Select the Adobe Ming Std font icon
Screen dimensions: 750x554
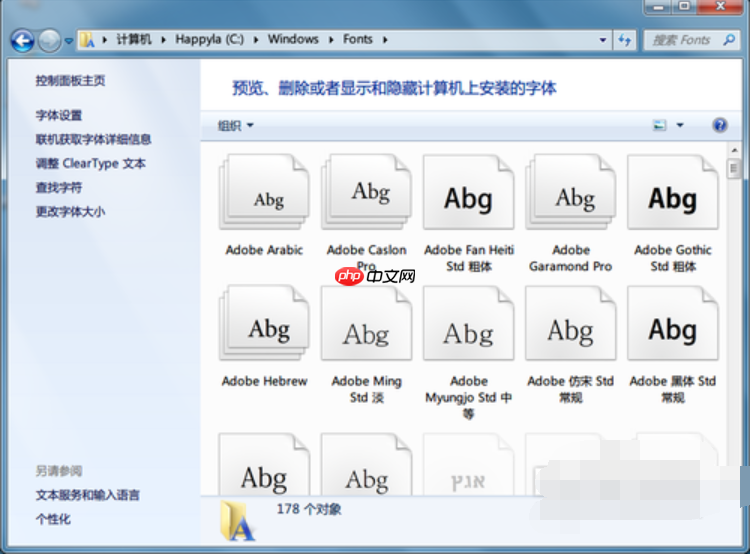coord(367,323)
